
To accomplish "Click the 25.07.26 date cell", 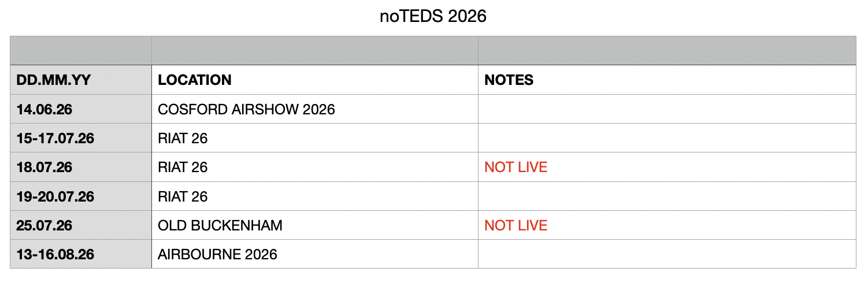I will (x=44, y=225).
